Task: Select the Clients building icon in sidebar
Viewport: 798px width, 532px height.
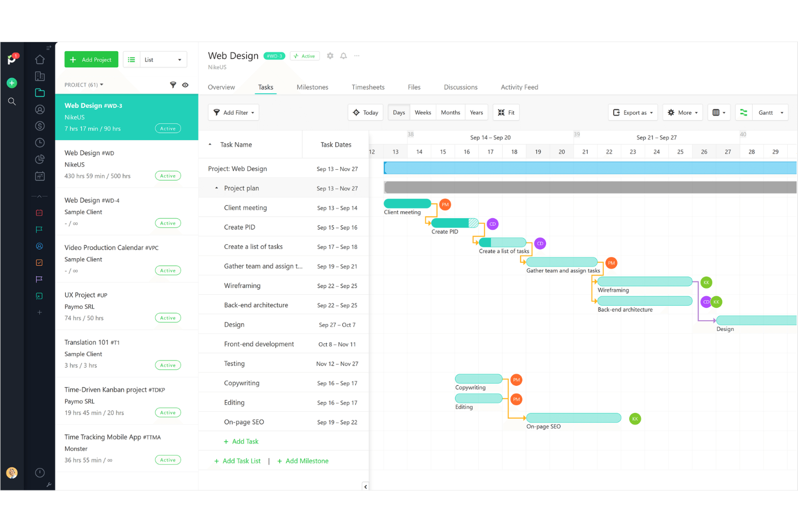Action: click(x=40, y=76)
